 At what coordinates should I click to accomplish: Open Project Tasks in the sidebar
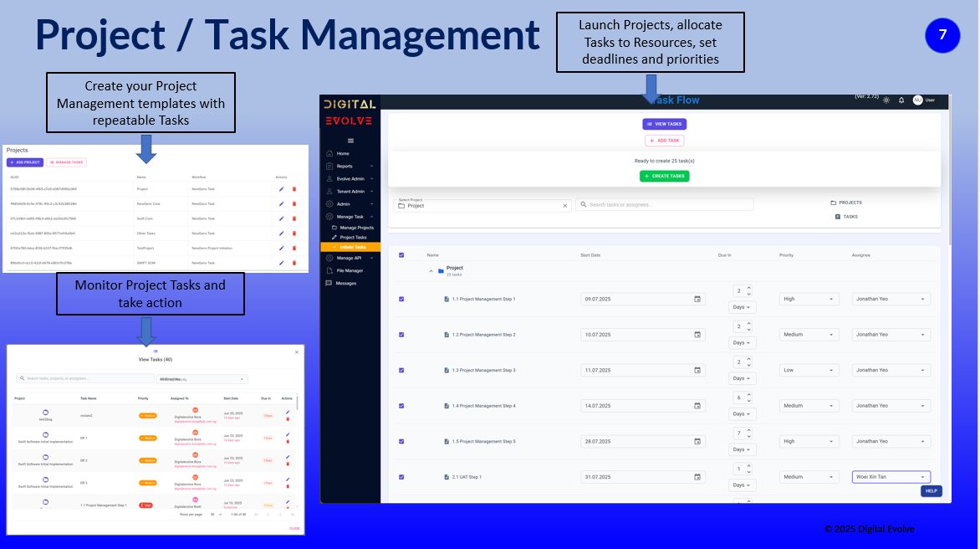point(350,238)
